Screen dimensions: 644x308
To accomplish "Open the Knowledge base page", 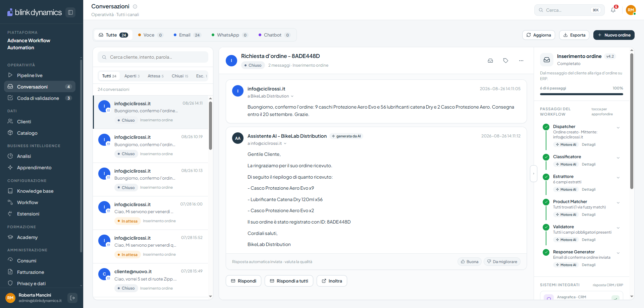I will (x=40, y=191).
